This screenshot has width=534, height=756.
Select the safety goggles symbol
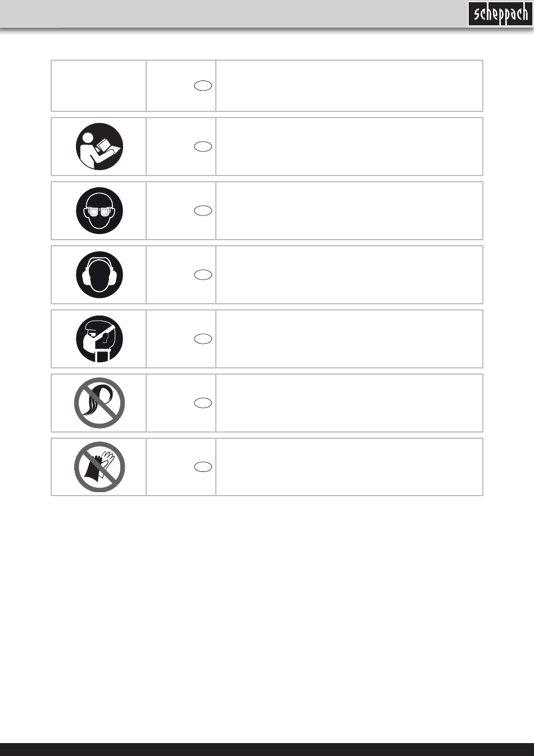(x=99, y=211)
